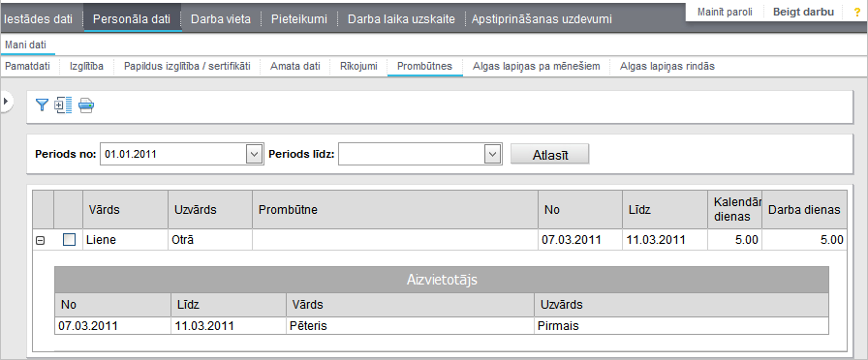
Task: Switch to the Darba vieta tab
Action: tap(220, 18)
